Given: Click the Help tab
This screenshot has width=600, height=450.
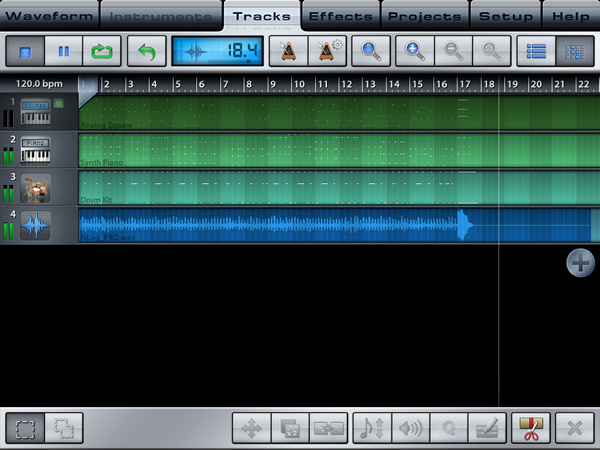Looking at the screenshot, I should pos(571,16).
